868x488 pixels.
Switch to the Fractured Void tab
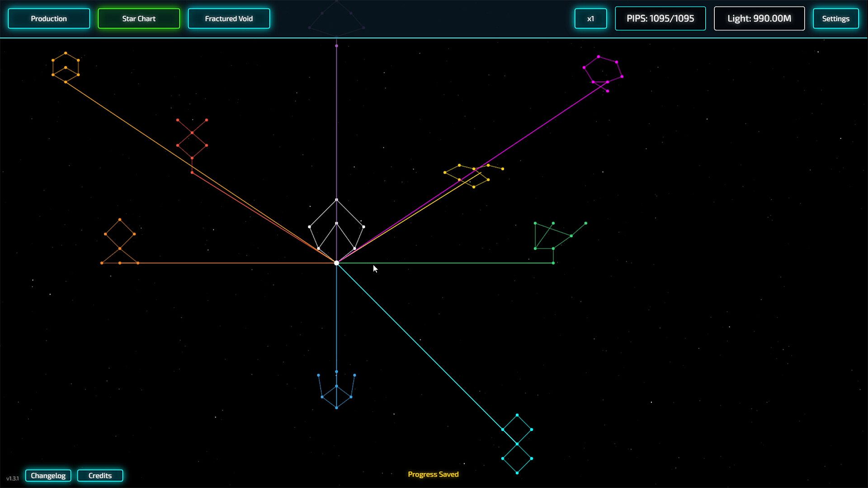[x=229, y=19]
